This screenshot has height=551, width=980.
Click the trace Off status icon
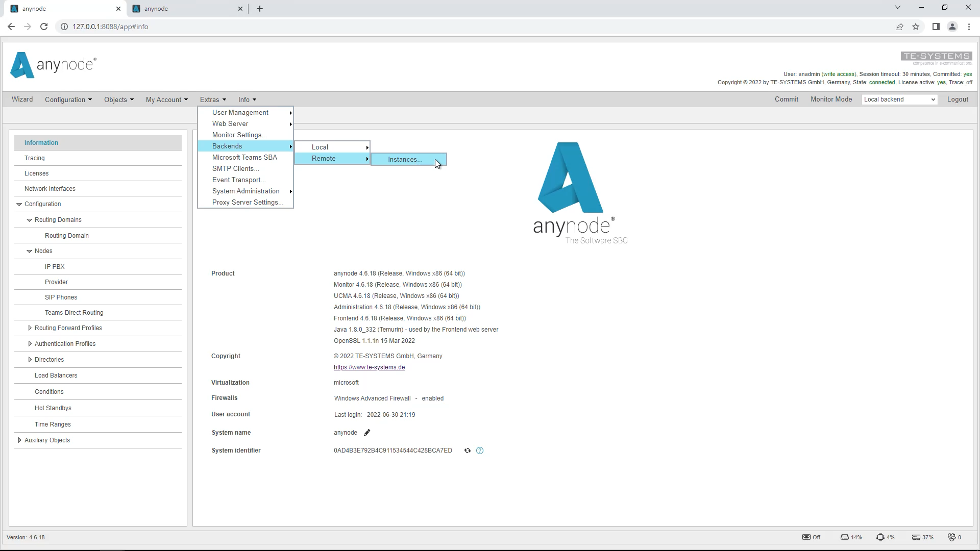pos(812,537)
